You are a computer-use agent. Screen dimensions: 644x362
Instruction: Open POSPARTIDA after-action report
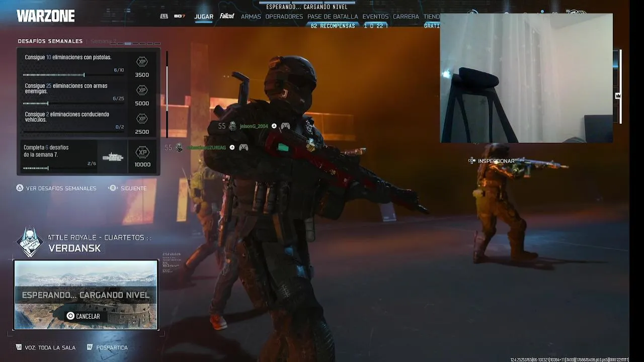(112, 347)
